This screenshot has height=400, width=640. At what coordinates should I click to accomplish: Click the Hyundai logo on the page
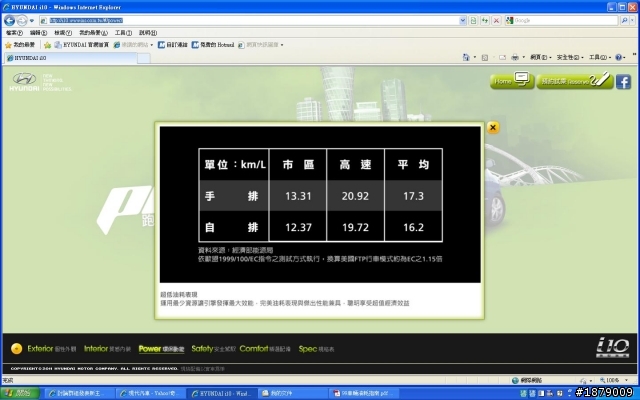[x=24, y=82]
